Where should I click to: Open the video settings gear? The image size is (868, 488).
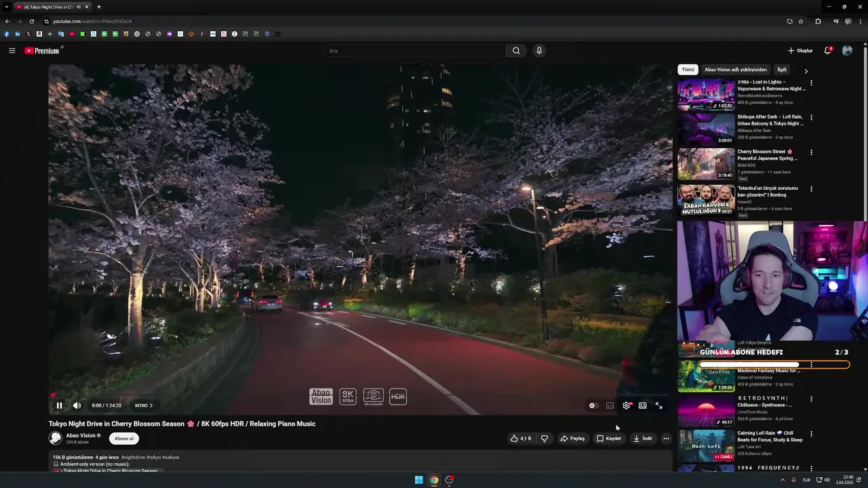(627, 405)
